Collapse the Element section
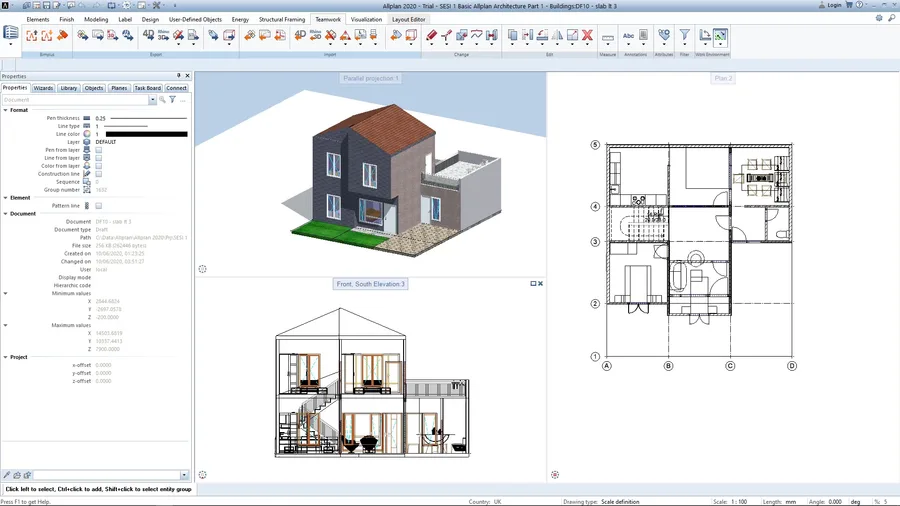The width and height of the screenshot is (900, 506). pos(6,198)
